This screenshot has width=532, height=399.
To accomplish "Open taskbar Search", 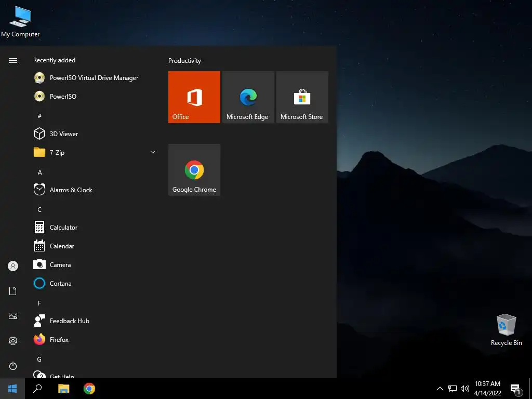I will click(x=37, y=389).
